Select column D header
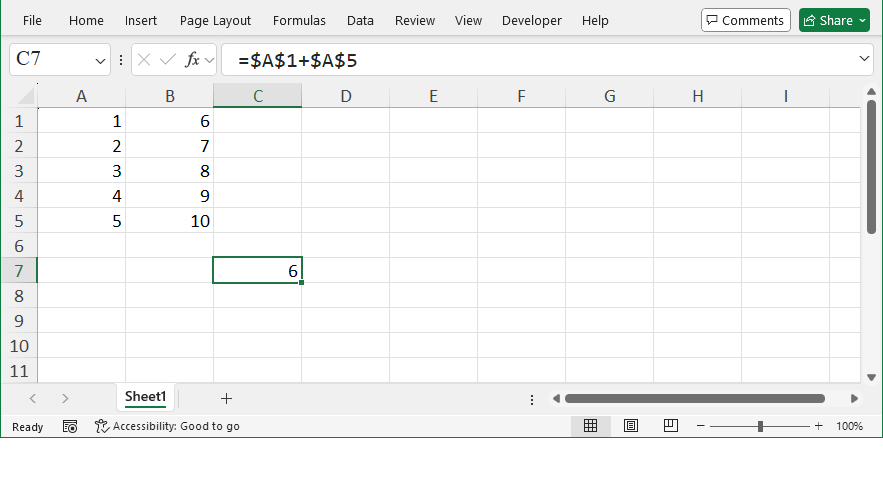This screenshot has width=883, height=482. point(346,96)
